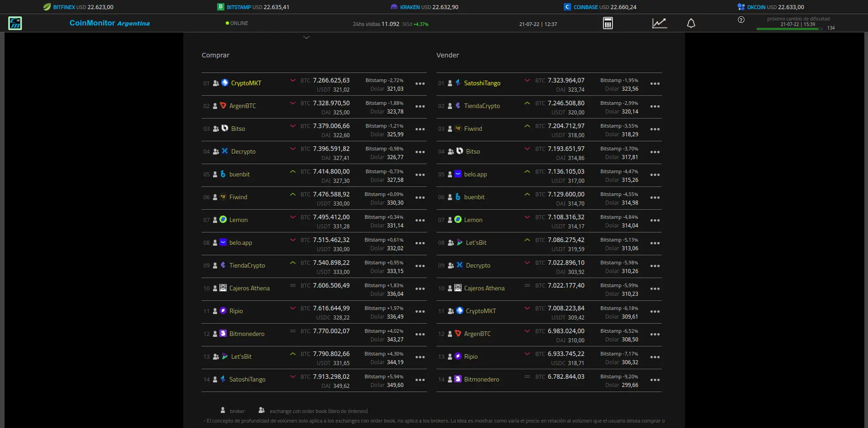Click belo.app logo in Comprar list
This screenshot has height=428, width=868.
tap(223, 242)
